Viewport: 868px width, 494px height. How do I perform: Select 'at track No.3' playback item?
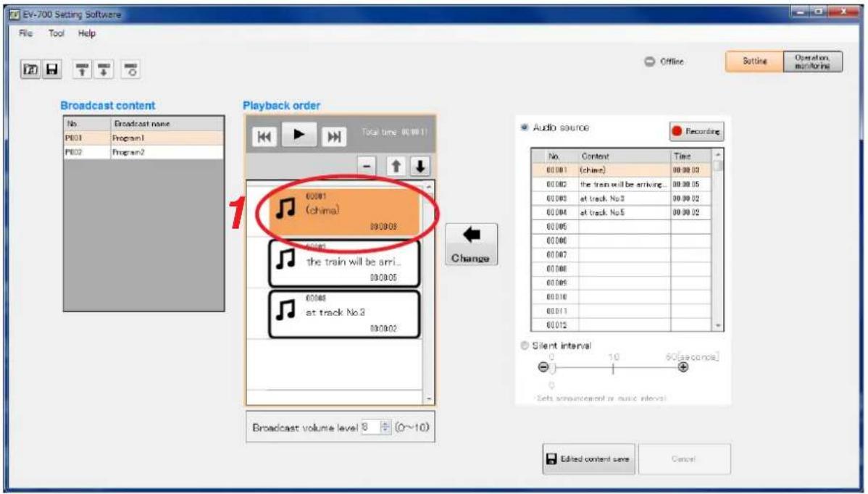(343, 314)
